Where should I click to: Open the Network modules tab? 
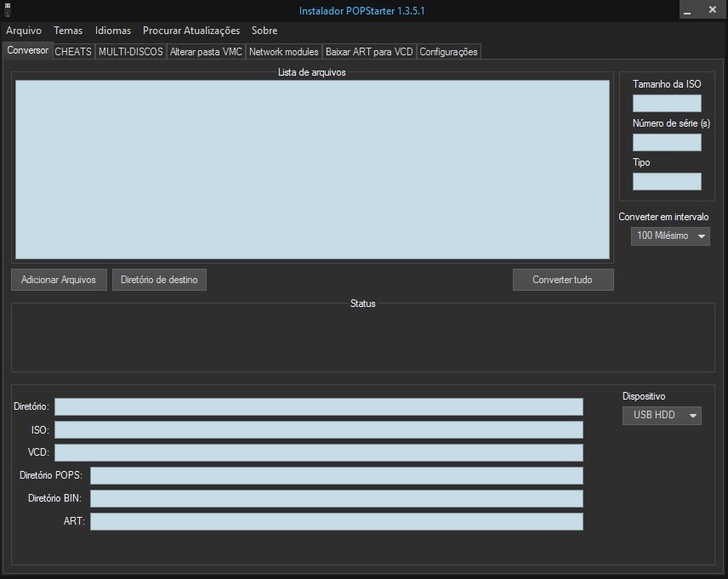[284, 52]
